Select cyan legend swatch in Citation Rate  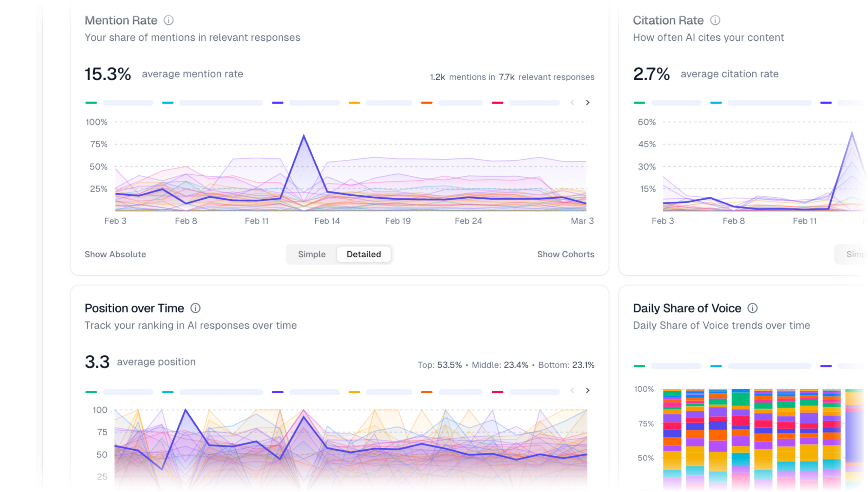click(x=716, y=102)
